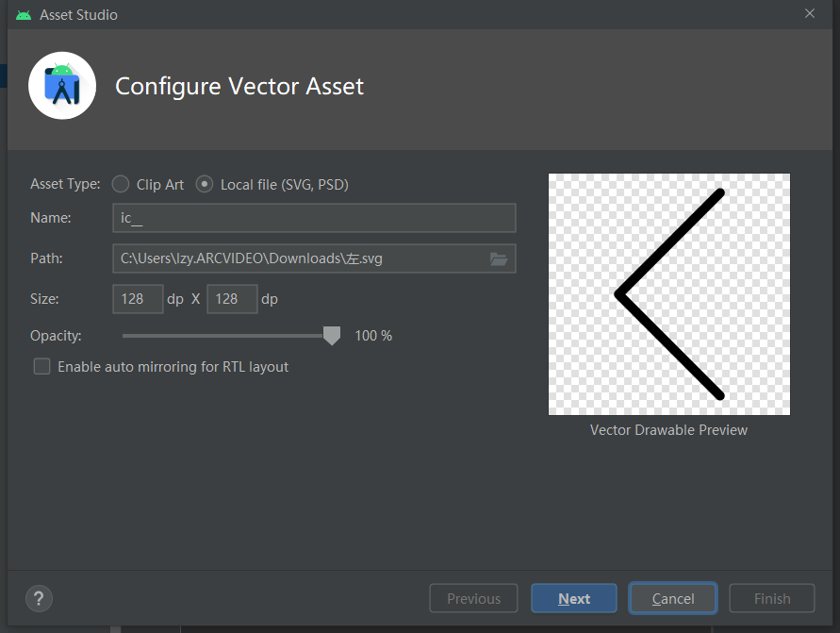The width and height of the screenshot is (840, 633).
Task: Click the Name input field showing ic__
Action: 314,217
